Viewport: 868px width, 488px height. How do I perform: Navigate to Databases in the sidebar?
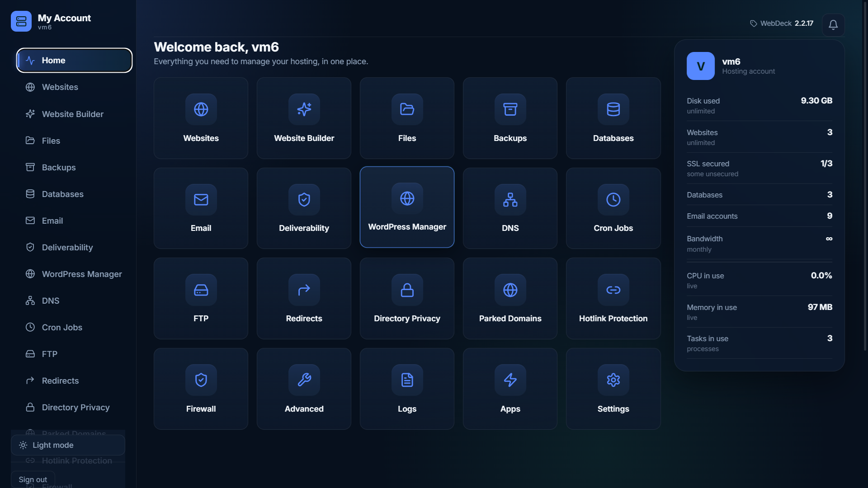coord(75,194)
